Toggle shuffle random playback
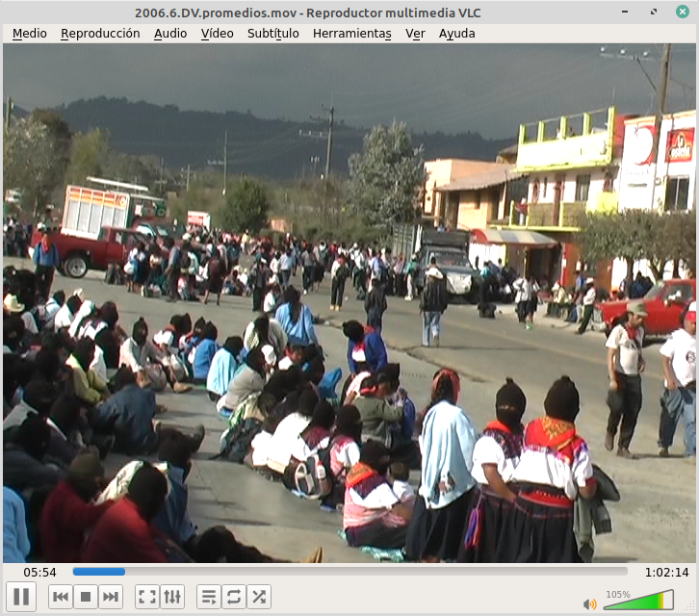699x616 pixels. (x=259, y=597)
